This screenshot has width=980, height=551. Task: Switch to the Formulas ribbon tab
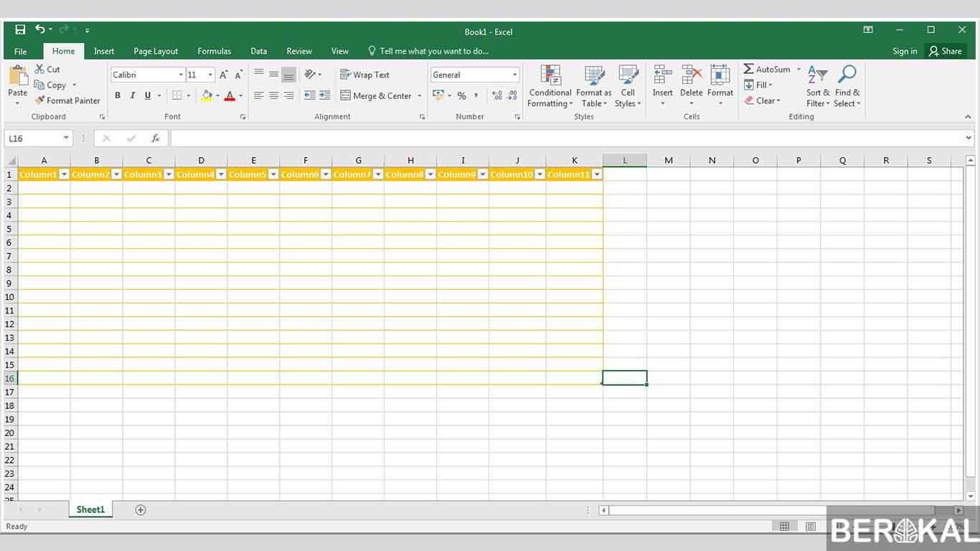(x=214, y=50)
